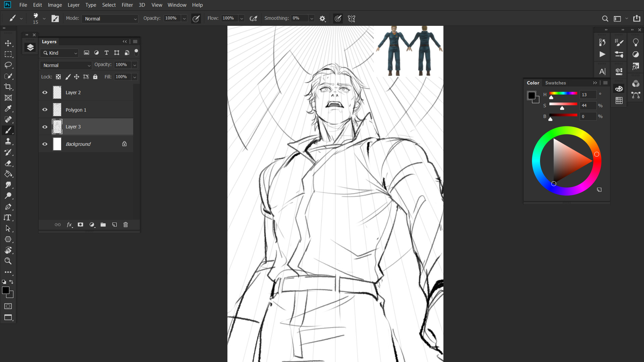Enable airbrush-style build-up
The image size is (644, 362).
254,19
